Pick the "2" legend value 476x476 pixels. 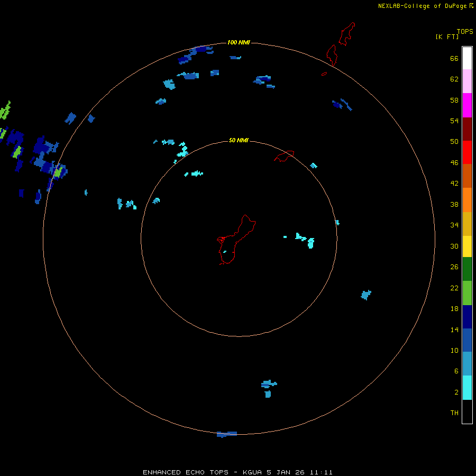point(456,392)
